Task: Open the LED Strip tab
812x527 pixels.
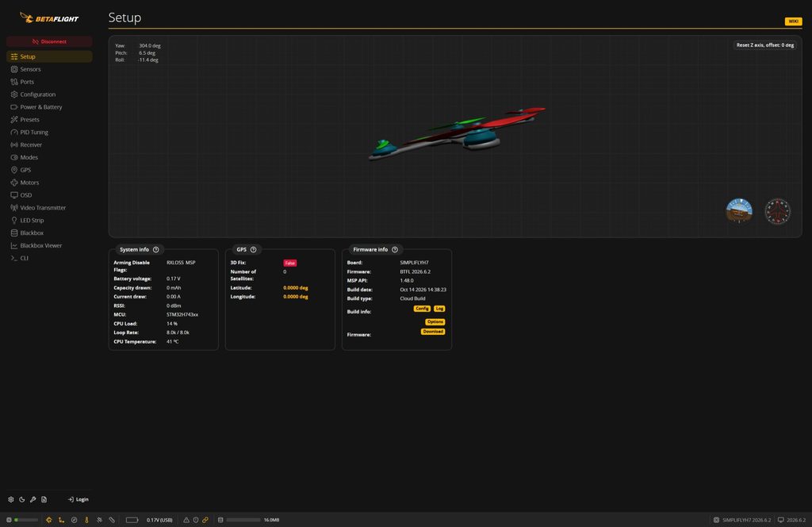Action: 49,220
